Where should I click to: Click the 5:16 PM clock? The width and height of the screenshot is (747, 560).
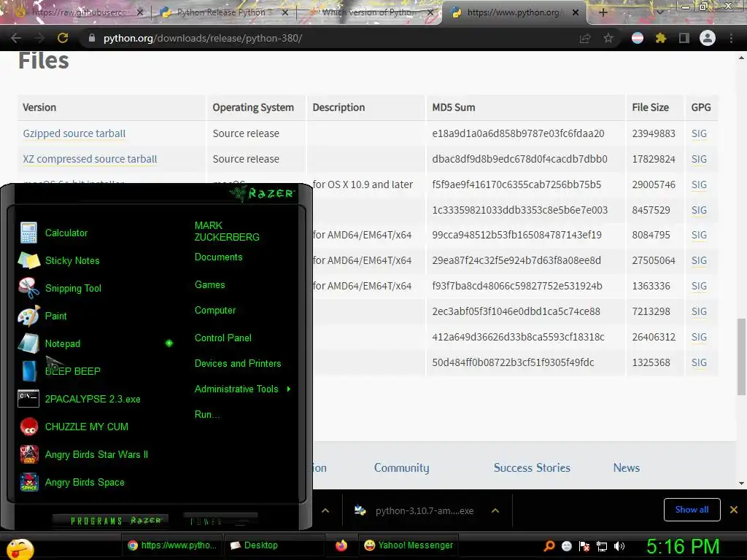[683, 547]
